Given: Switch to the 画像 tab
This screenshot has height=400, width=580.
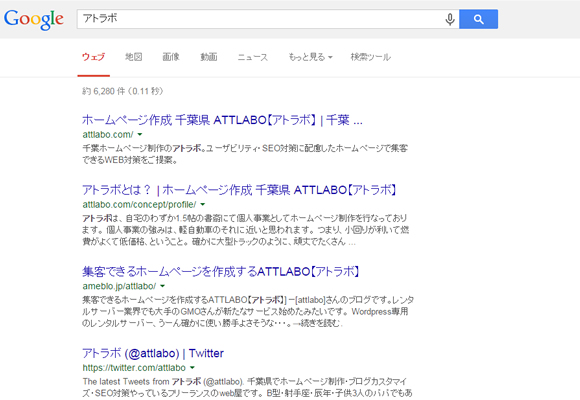Looking at the screenshot, I should (x=171, y=57).
